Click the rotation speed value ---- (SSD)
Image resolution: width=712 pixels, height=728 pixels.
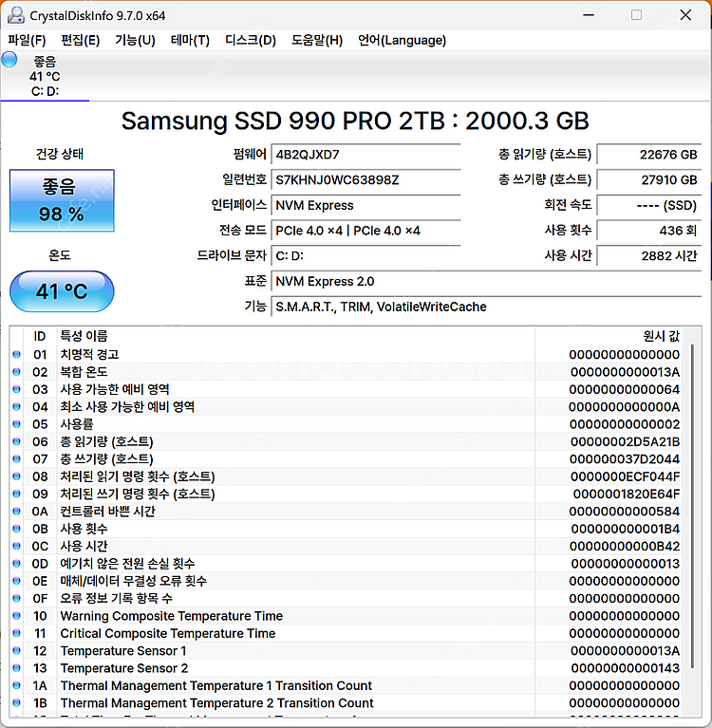pos(648,205)
